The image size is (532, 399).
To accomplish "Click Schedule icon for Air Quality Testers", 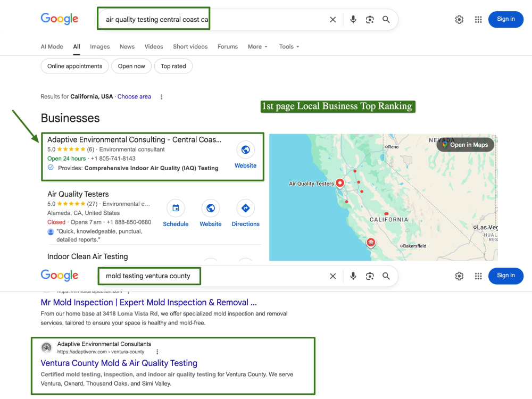I will (x=176, y=208).
